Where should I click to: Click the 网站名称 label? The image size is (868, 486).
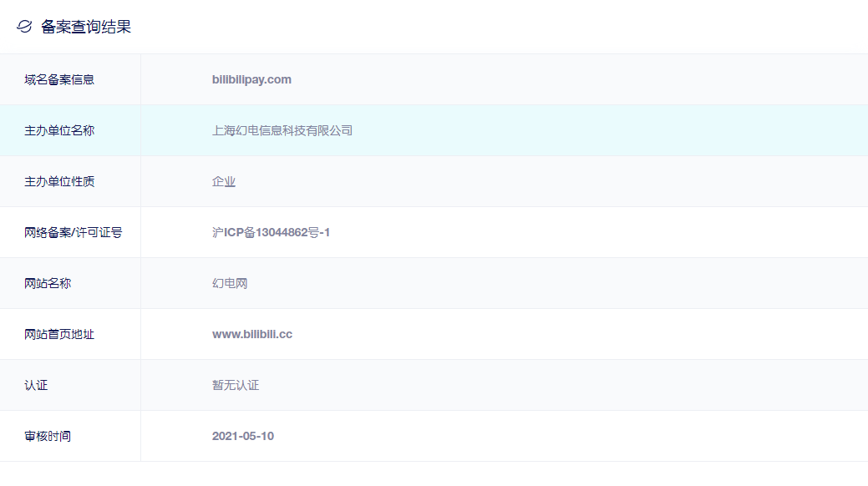click(48, 283)
